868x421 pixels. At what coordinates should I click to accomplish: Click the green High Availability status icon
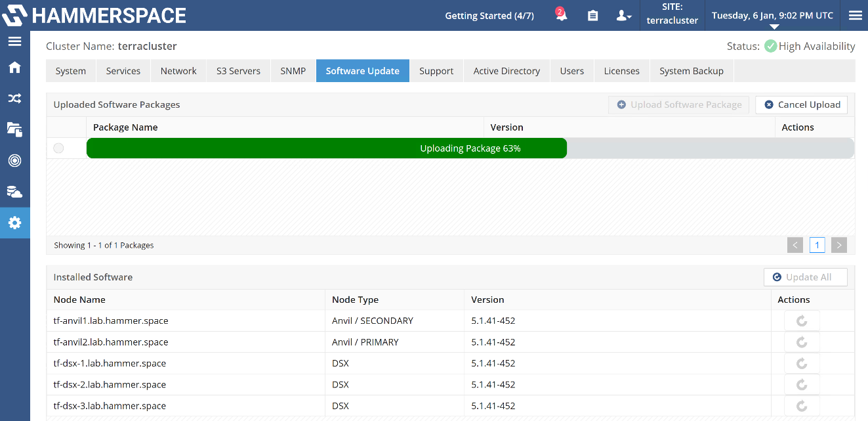pos(770,46)
